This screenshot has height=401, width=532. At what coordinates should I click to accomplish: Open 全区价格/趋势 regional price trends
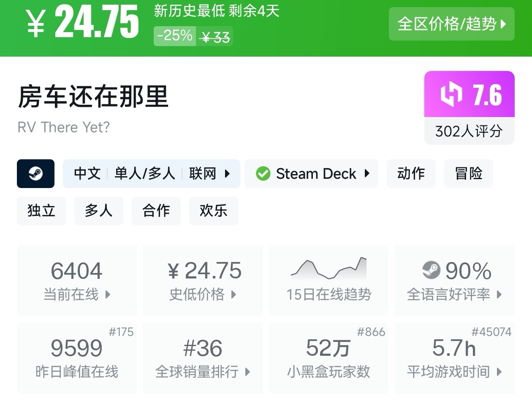451,24
